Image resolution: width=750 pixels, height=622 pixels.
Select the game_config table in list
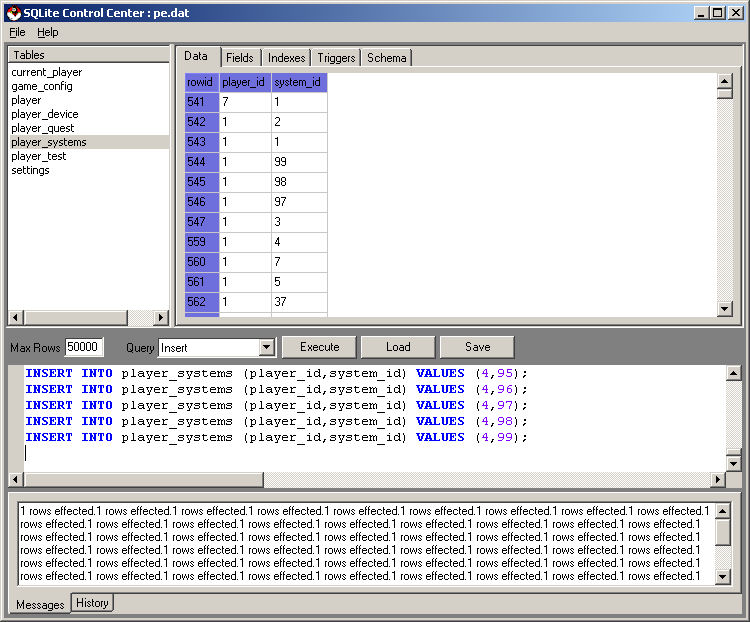point(42,86)
